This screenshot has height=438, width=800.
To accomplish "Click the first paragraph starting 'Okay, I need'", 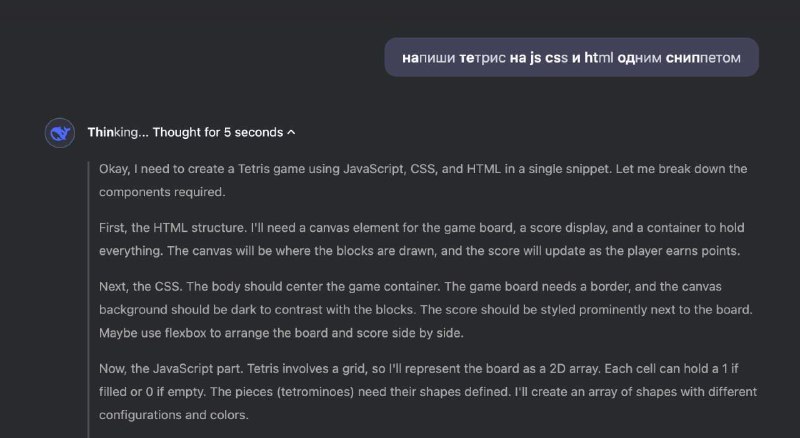I will click(x=423, y=180).
